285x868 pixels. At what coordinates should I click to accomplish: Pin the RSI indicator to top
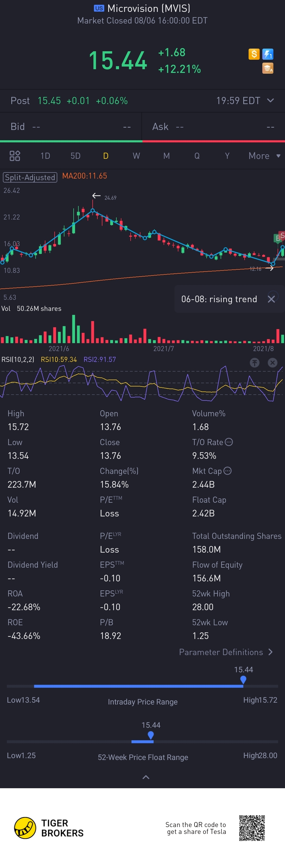[255, 363]
